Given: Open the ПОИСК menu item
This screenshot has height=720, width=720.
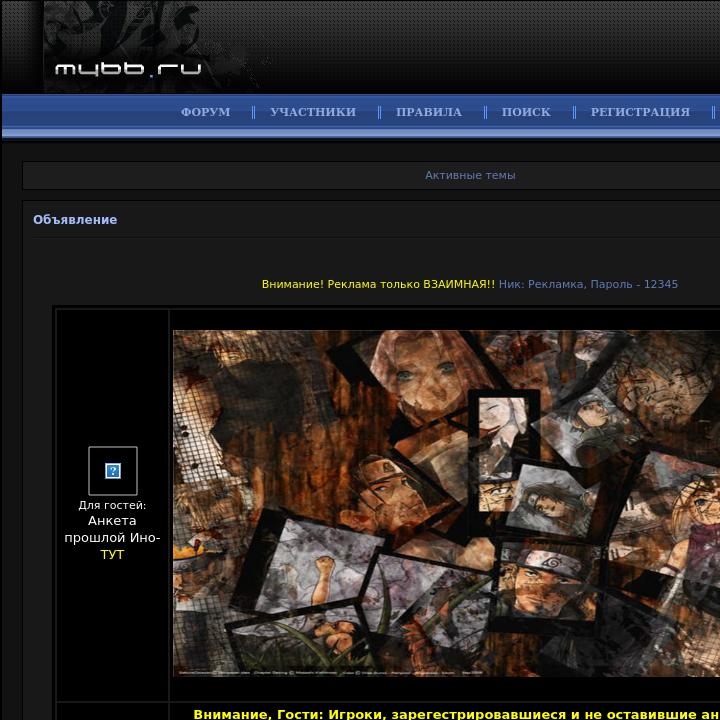Looking at the screenshot, I should click(x=526, y=112).
